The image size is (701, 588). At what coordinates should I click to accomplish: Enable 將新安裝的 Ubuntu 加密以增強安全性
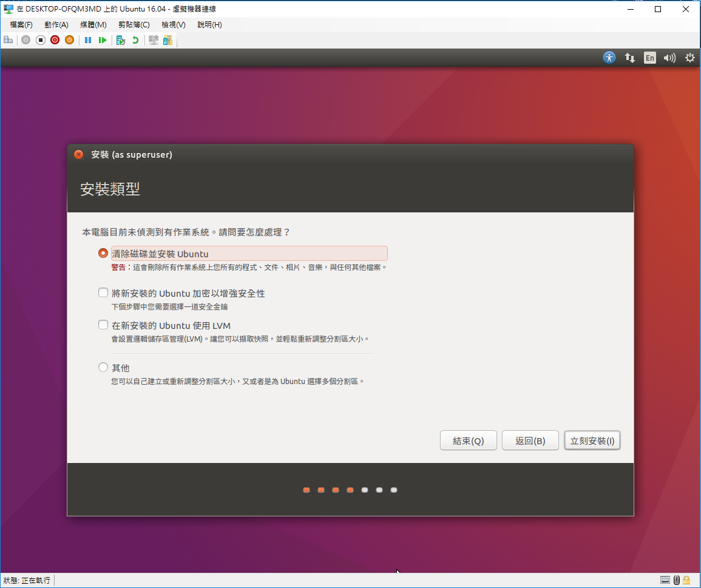(x=103, y=292)
